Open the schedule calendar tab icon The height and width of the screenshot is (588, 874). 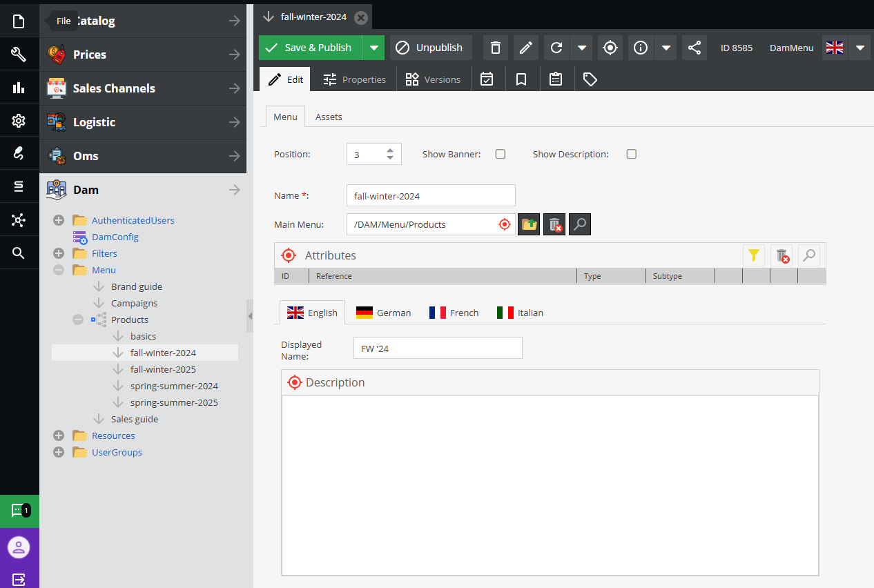487,79
